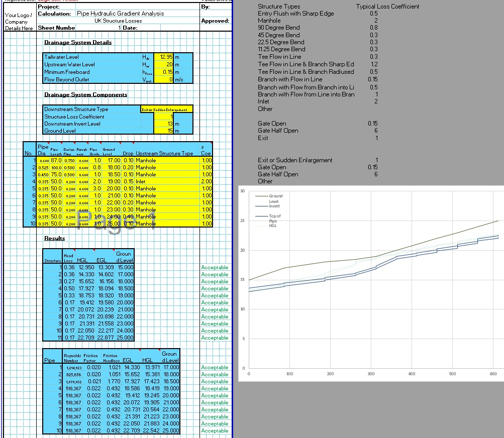Open the Downstream Structure Type selection cell
This screenshot has width=504, height=438.
tap(166, 110)
